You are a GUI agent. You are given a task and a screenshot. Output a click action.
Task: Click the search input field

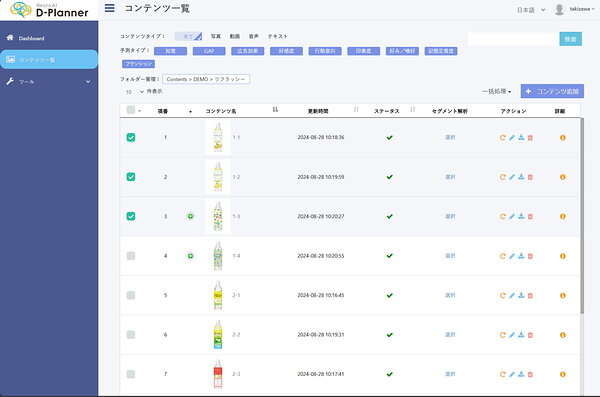[x=513, y=39]
